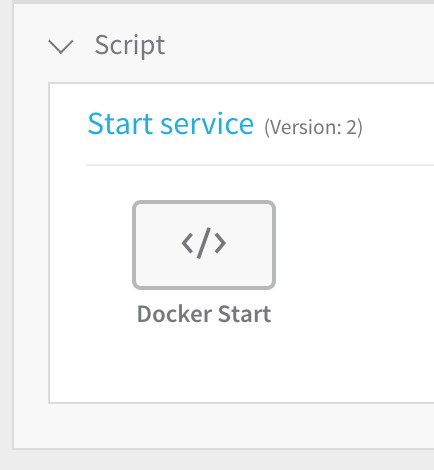Collapse the Script section chevron
This screenshot has width=434, height=470.
pos(61,47)
